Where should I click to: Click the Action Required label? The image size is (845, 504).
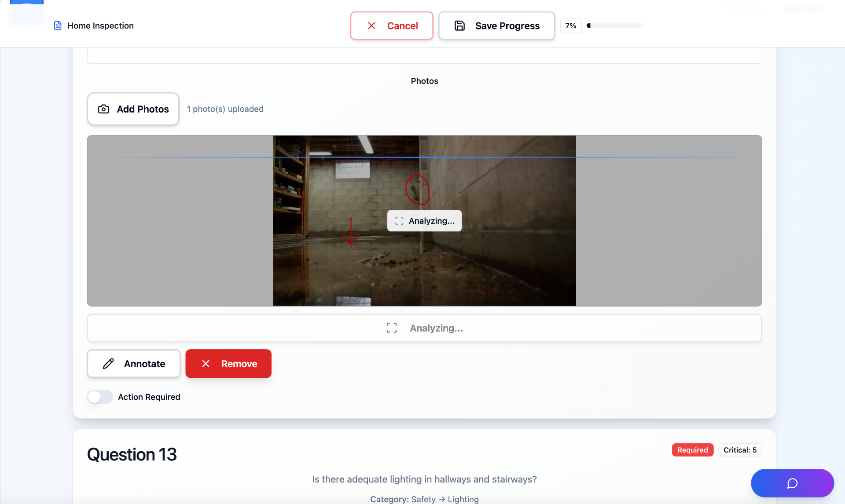[149, 397]
